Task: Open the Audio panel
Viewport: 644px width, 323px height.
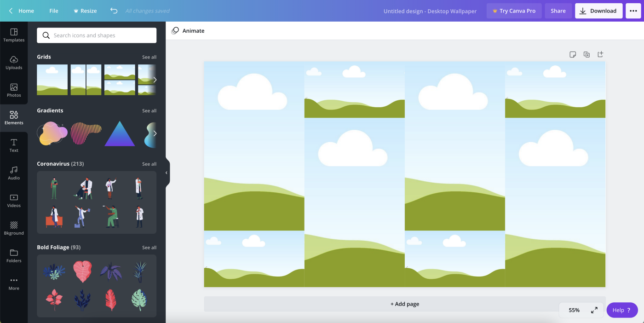Action: 14,173
